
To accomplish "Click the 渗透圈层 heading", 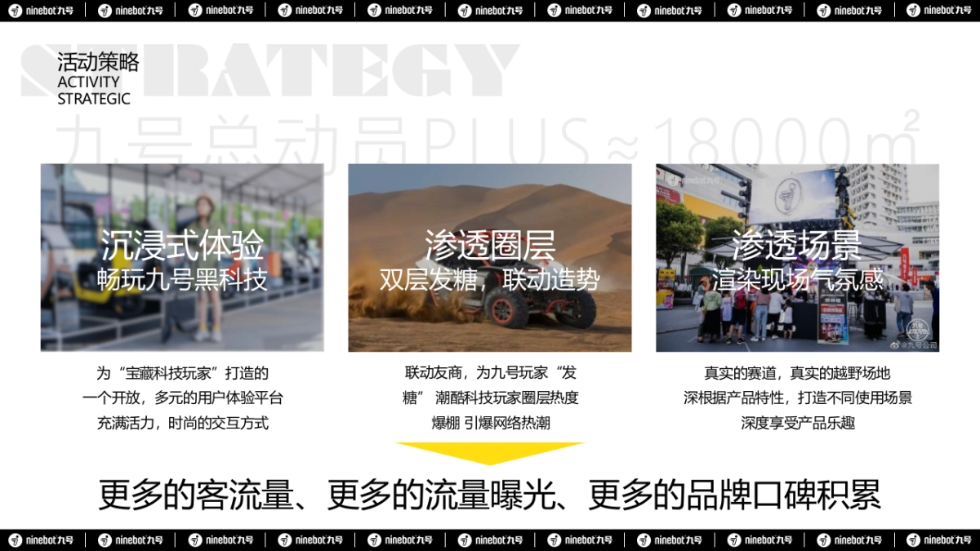I will click(x=488, y=243).
